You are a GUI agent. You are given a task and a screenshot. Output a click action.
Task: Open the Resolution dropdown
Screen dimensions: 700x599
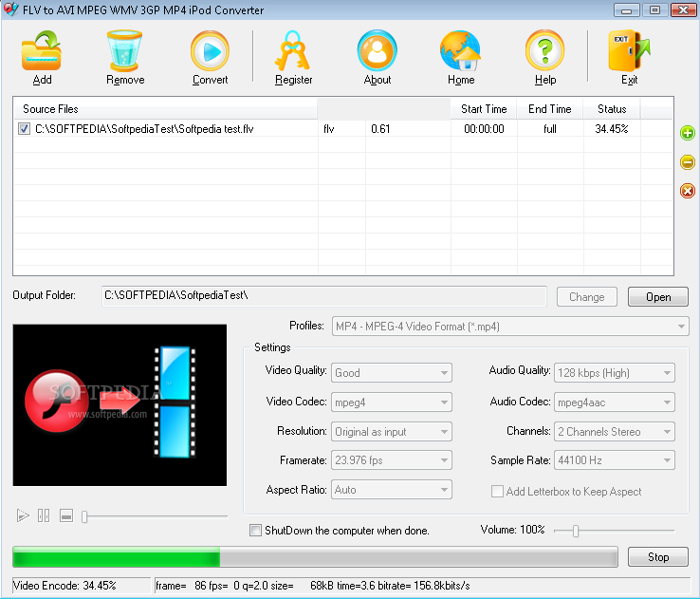click(392, 432)
